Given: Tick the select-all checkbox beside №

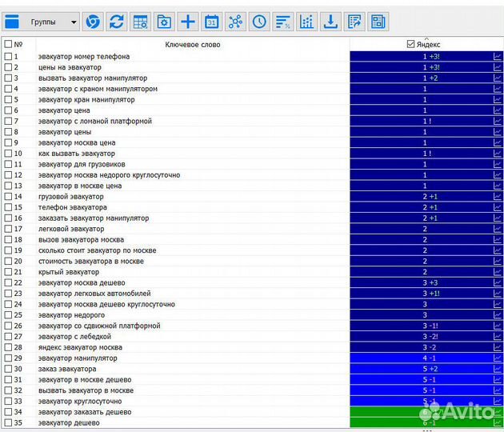Looking at the screenshot, I should (8, 45).
